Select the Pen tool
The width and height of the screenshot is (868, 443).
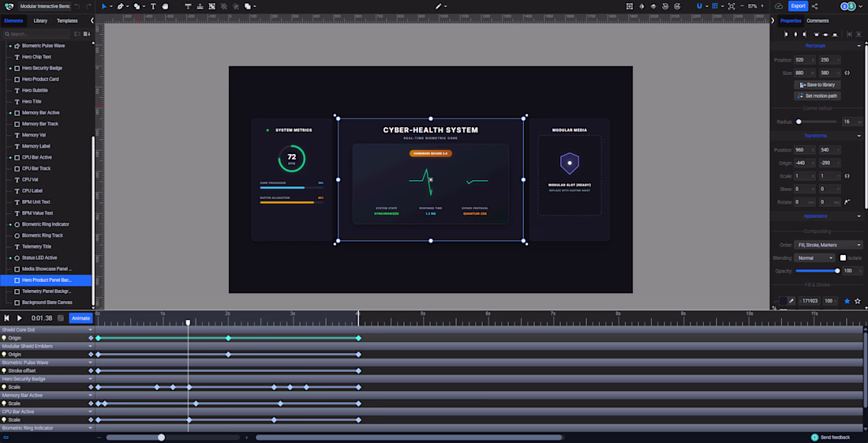[120, 6]
